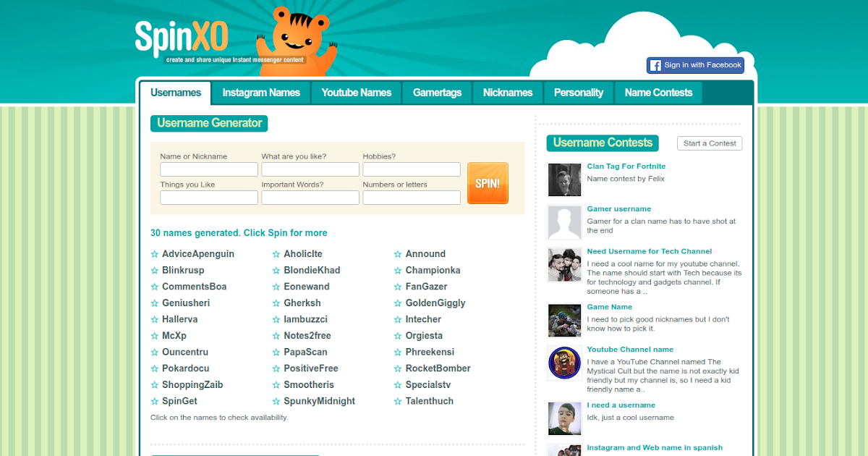Screen dimensions: 868x456
Task: Sign in with Facebook
Action: tap(695, 65)
